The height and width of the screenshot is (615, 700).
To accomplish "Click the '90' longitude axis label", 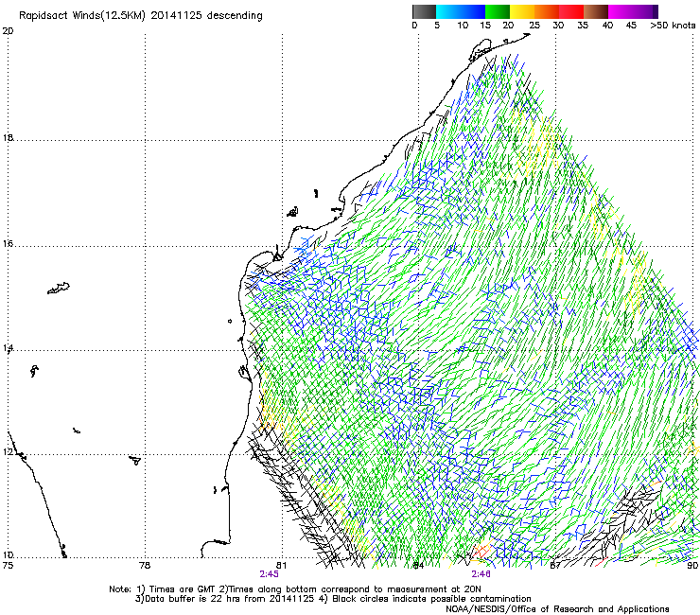I will click(692, 566).
